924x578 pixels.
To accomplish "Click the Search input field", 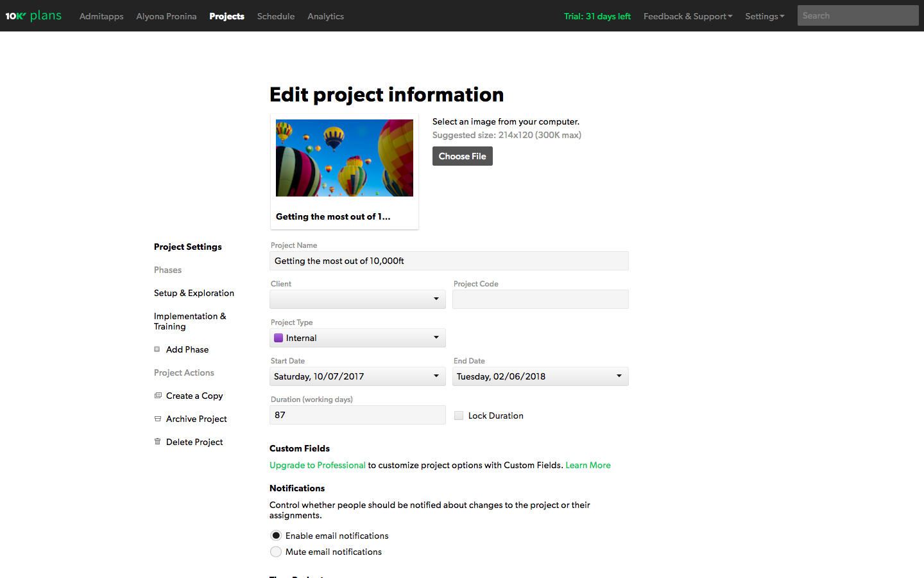I will (x=858, y=15).
